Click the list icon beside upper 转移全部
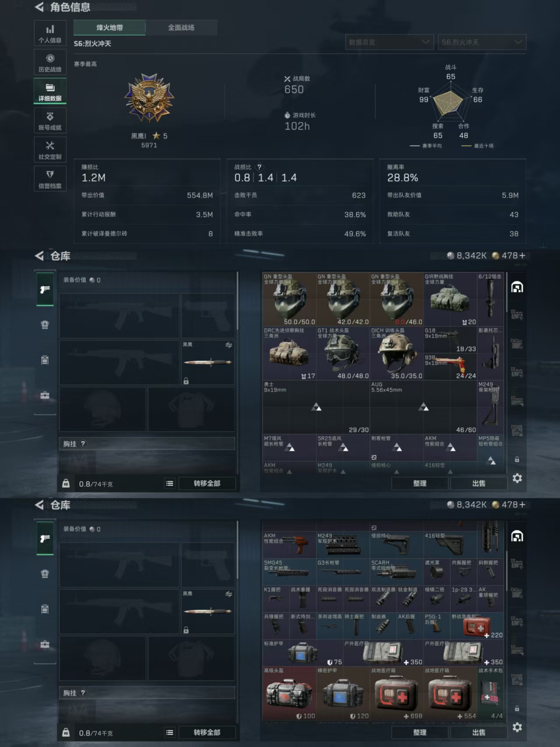Viewport: 560px width, 747px height. pos(169,483)
